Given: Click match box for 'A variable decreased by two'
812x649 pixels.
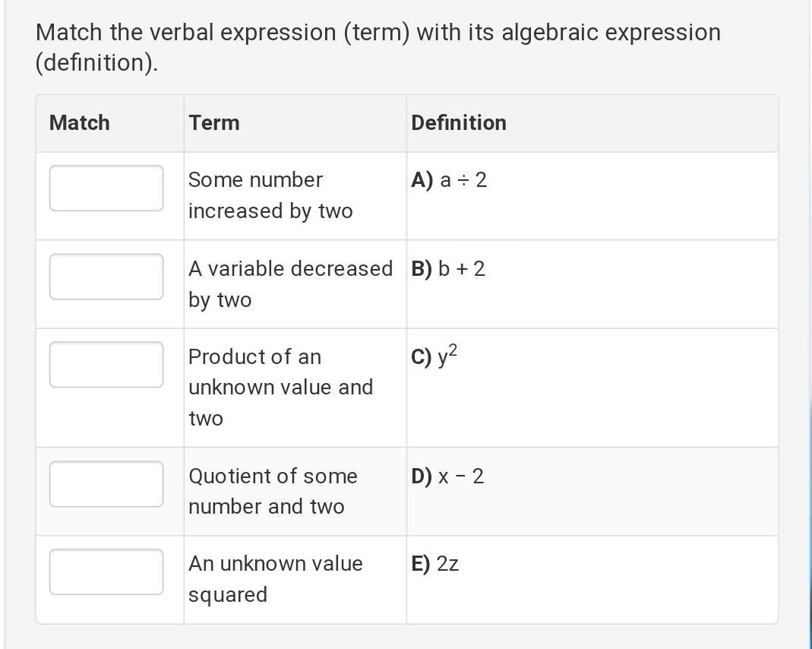Looking at the screenshot, I should click(x=106, y=277).
